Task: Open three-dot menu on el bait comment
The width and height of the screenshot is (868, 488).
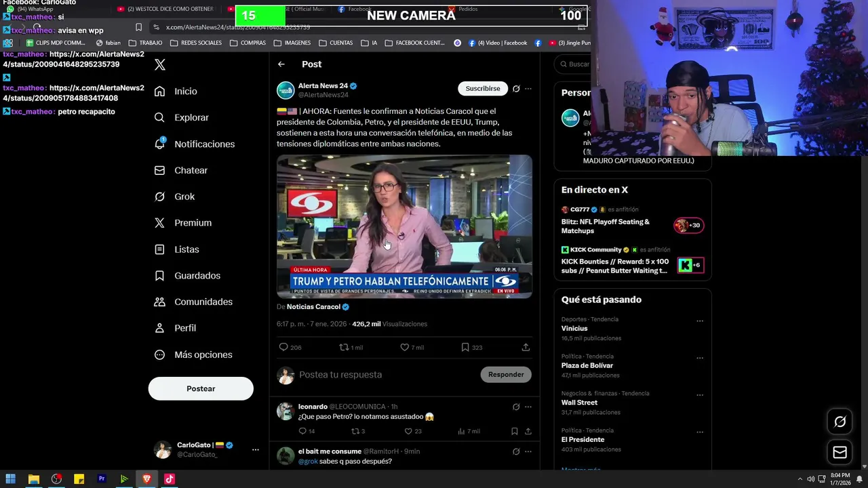Action: point(528,451)
